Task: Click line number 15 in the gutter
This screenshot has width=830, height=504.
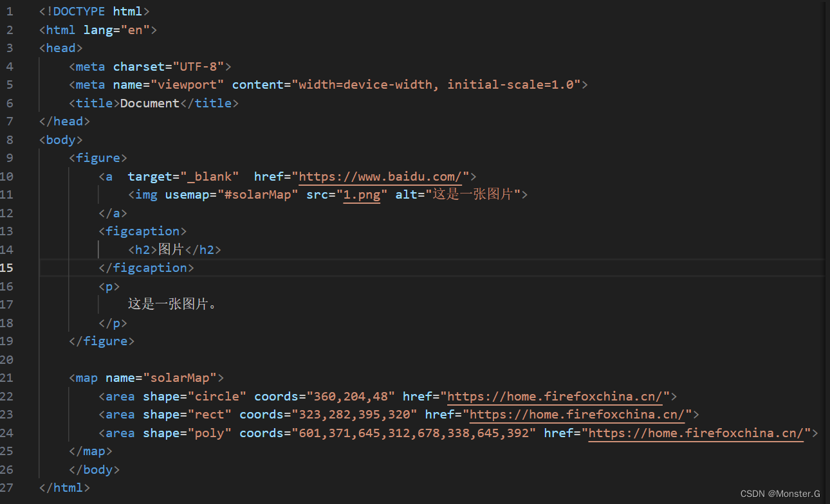Action: tap(8, 267)
